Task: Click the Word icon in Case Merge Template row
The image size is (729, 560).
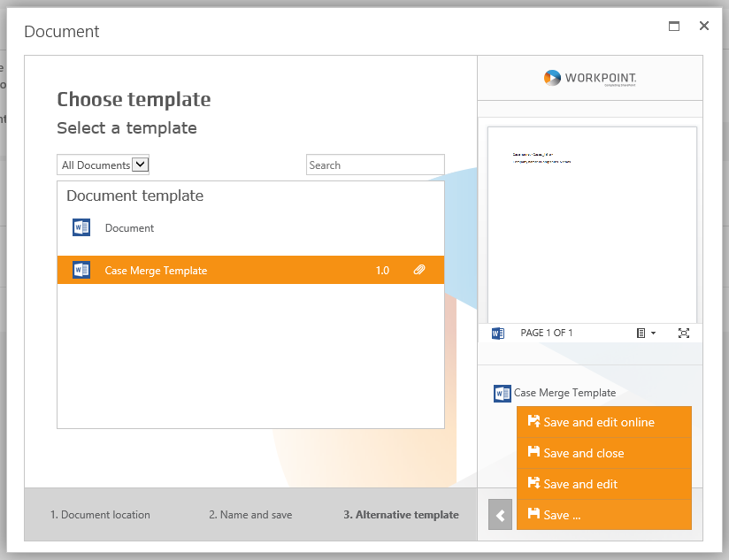Action: tap(81, 270)
